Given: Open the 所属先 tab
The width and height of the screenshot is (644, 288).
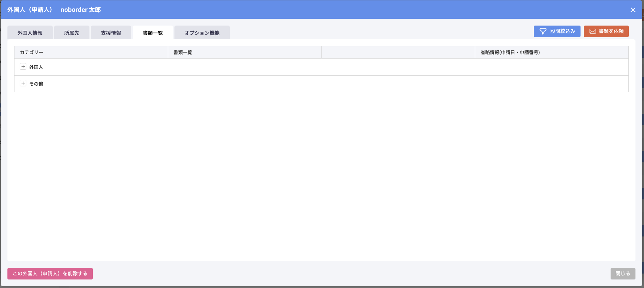Looking at the screenshot, I should click(72, 33).
